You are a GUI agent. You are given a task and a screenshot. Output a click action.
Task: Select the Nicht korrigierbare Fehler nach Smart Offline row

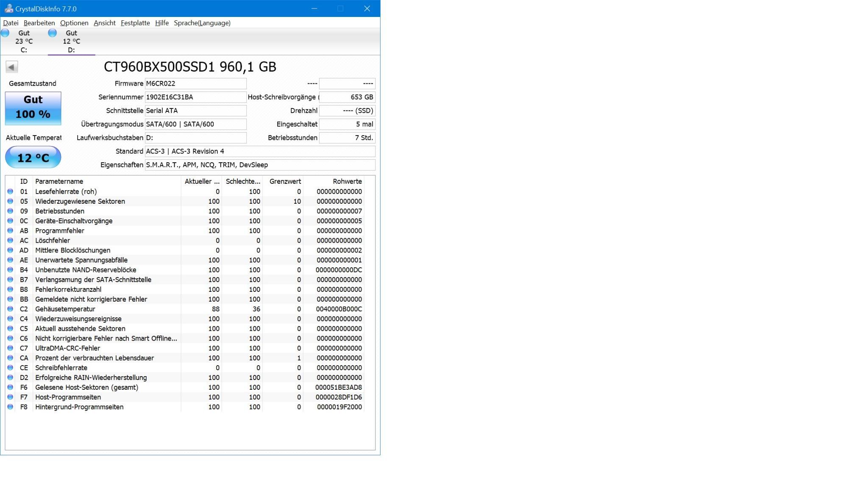(x=185, y=338)
